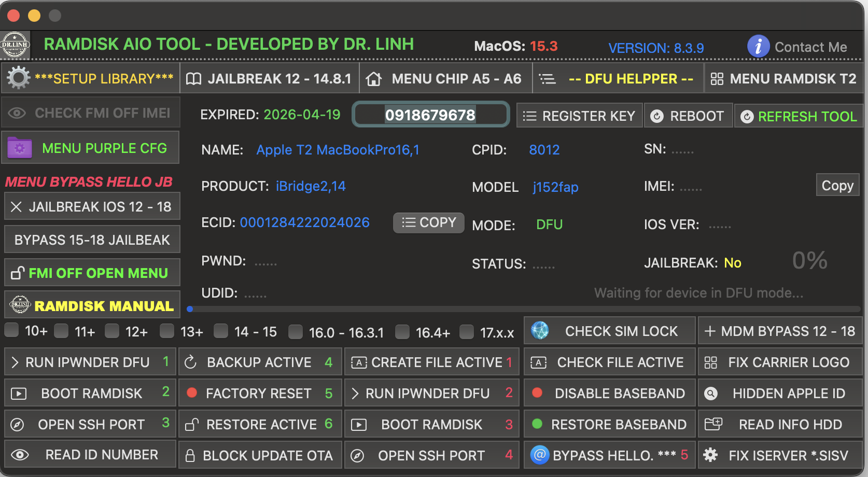Click RUN IPWNDER DFU 2 button

click(432, 393)
